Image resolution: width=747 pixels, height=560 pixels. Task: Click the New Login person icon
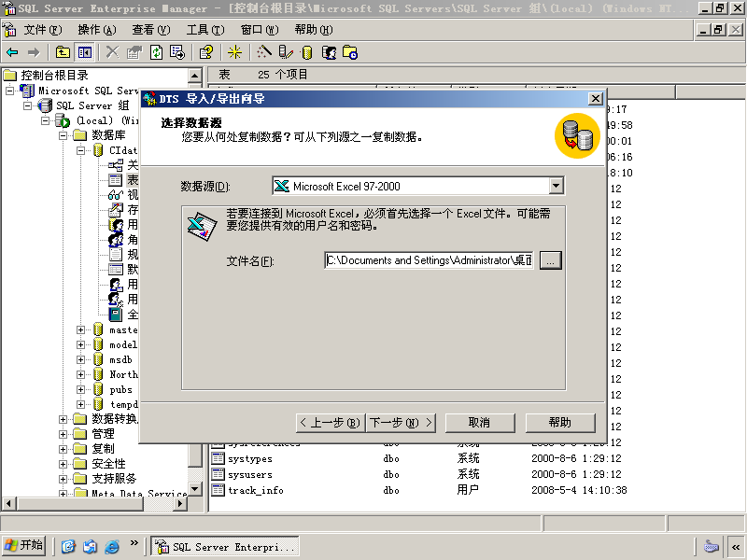tap(329, 52)
